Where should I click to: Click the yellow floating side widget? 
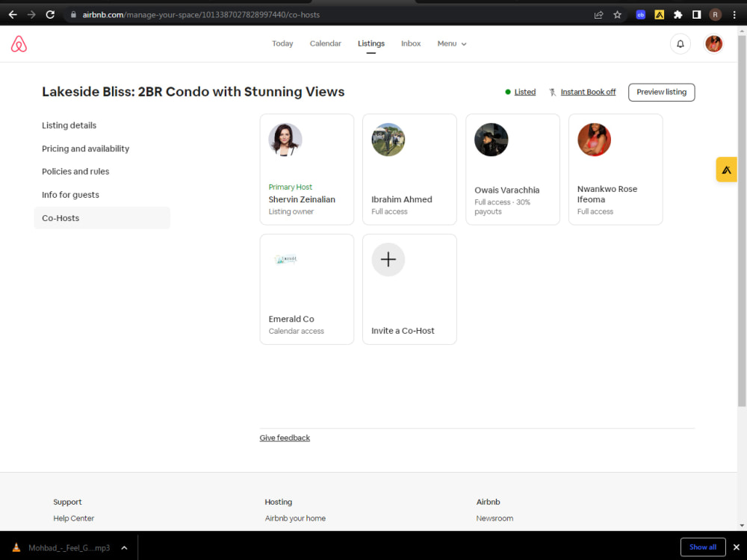726,169
